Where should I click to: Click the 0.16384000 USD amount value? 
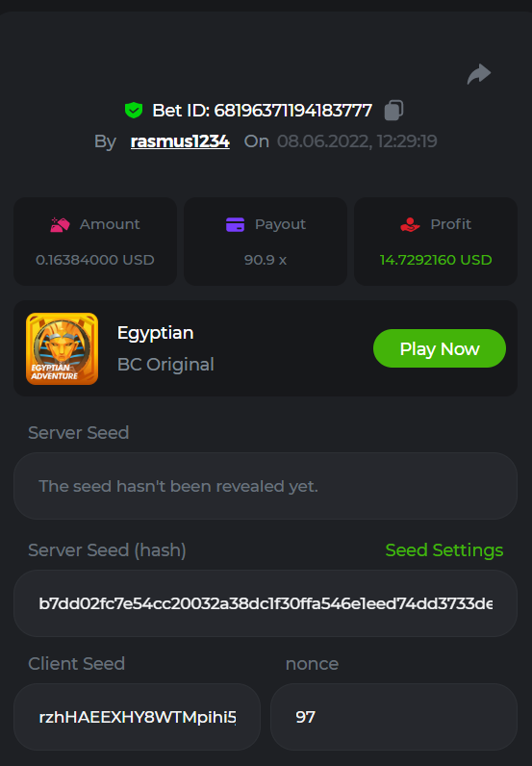95,260
